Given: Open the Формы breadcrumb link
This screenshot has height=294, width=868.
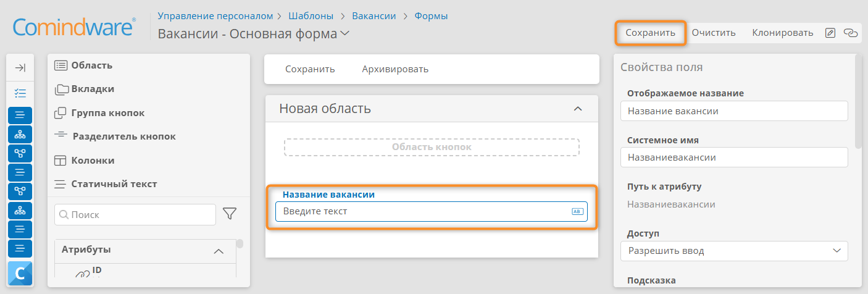Looking at the screenshot, I should tap(431, 15).
